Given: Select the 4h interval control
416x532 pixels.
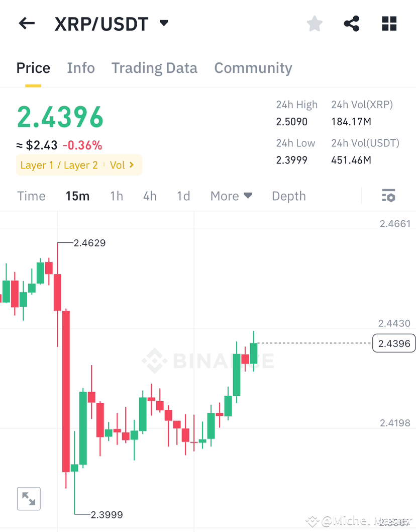Looking at the screenshot, I should coord(149,196).
